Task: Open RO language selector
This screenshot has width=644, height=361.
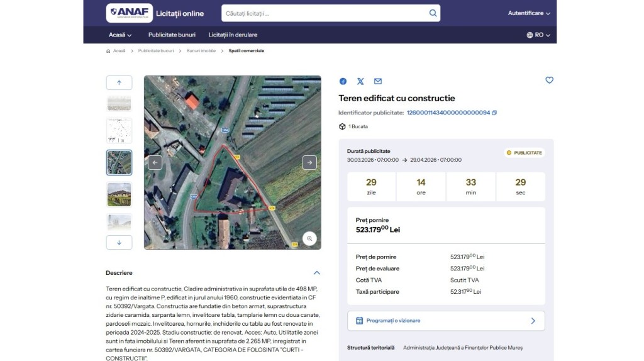Action: point(538,35)
